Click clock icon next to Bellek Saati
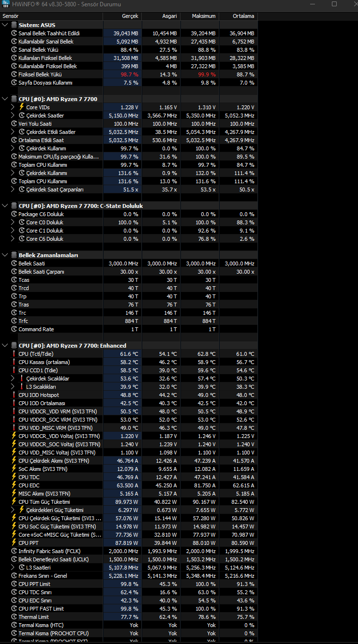 (14, 263)
